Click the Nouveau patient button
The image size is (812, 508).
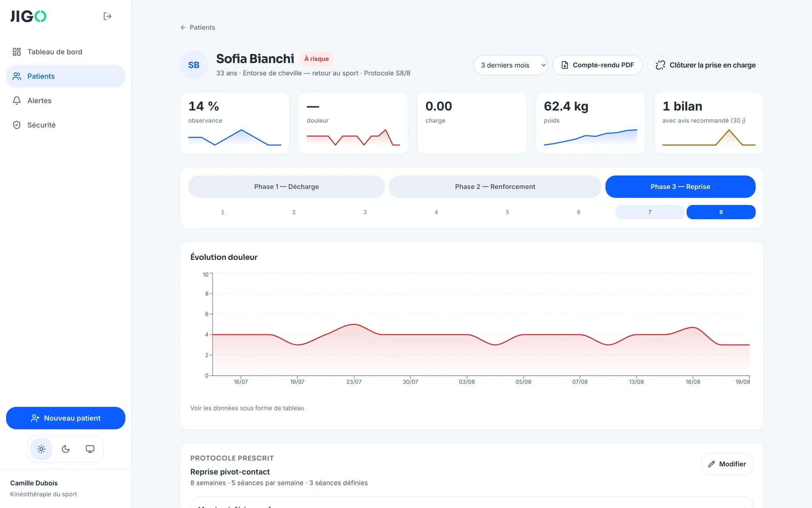(x=65, y=418)
